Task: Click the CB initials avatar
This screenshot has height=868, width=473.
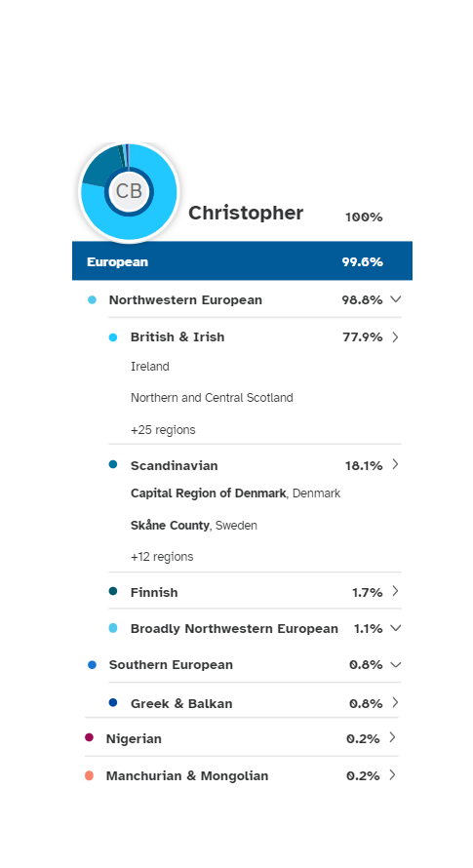Action: [x=129, y=191]
